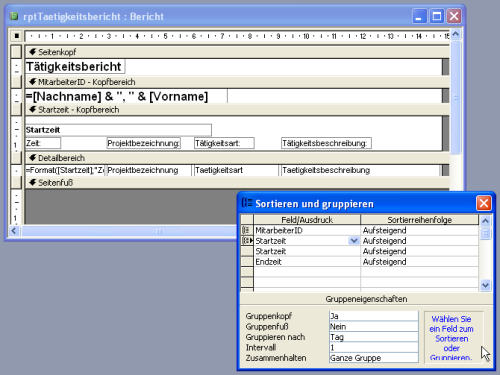The width and height of the screenshot is (500, 375).
Task: Close the Sortieren und gruppieren dialog
Action: click(x=484, y=203)
